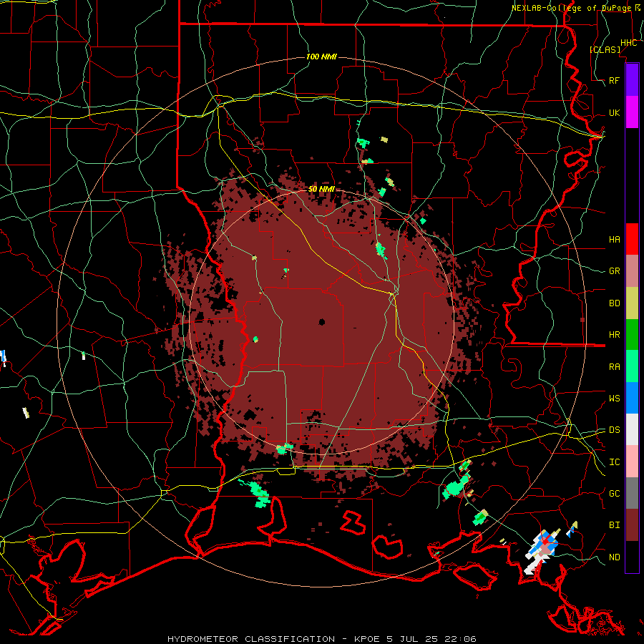Viewport: 644px width, 644px height.
Task: Click the RF purple legend swatch
Action: point(632,80)
